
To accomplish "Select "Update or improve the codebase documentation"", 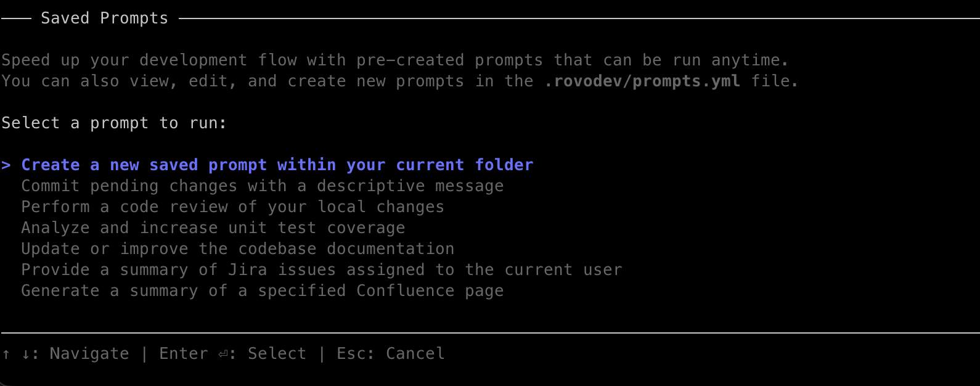I will (x=237, y=249).
